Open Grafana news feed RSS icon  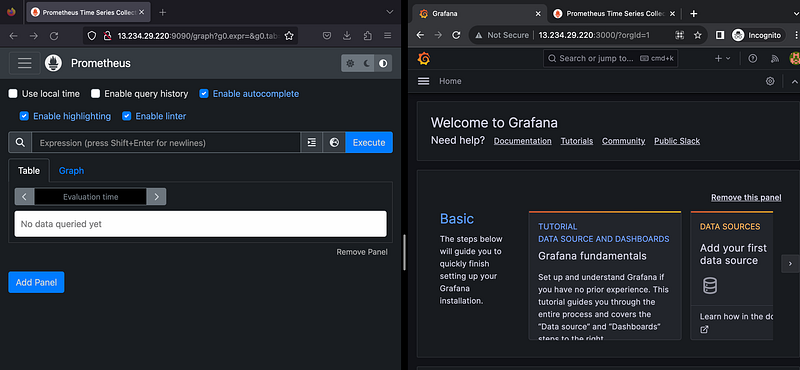coord(775,59)
